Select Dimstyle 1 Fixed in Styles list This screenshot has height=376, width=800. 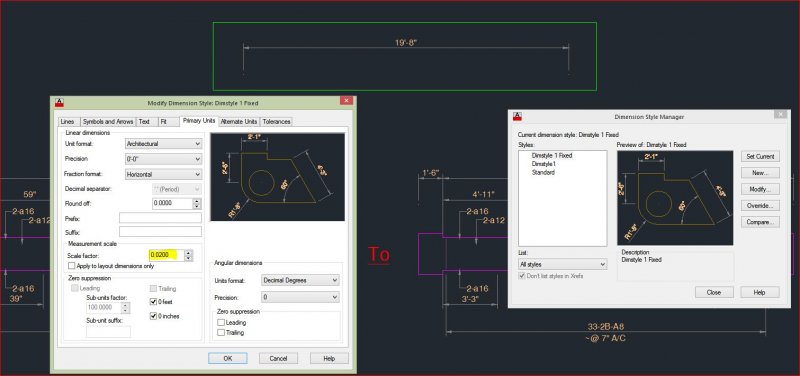552,155
